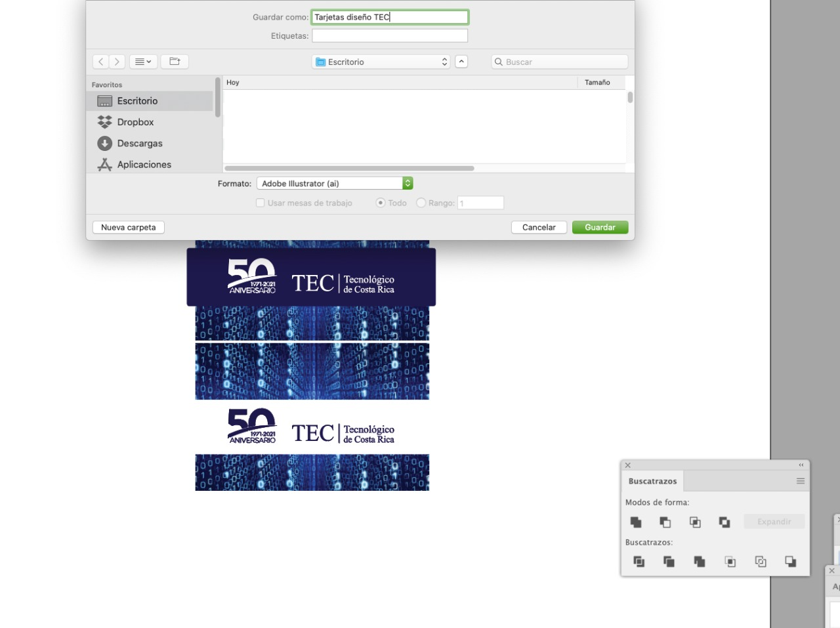Click the Exclude shape mode icon
840x628 pixels.
[x=724, y=522]
